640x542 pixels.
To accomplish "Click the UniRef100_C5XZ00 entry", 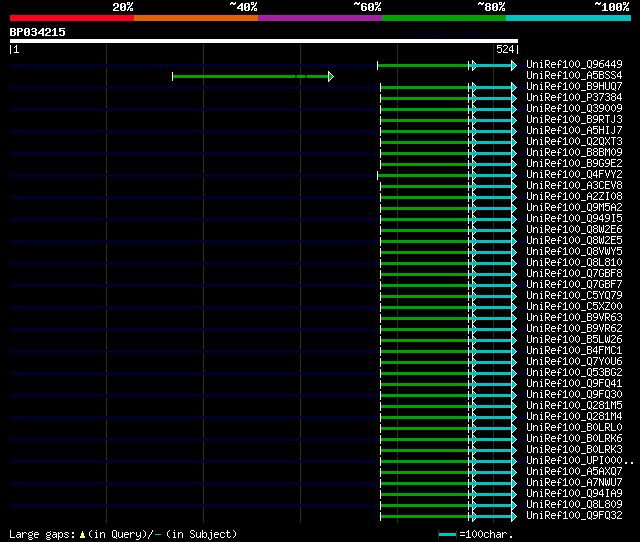I will point(574,307).
